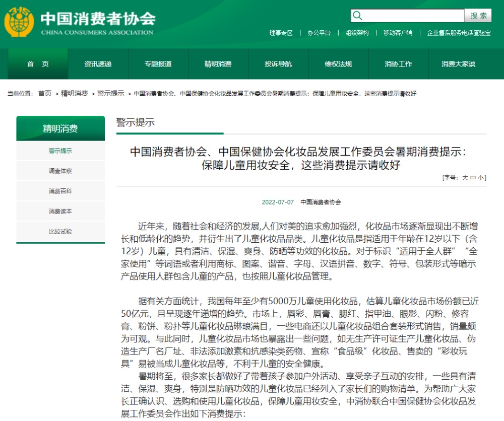The height and width of the screenshot is (421, 504).
Task: Open 企业售后服务电话查验宝 link
Action: pyautogui.click(x=459, y=33)
